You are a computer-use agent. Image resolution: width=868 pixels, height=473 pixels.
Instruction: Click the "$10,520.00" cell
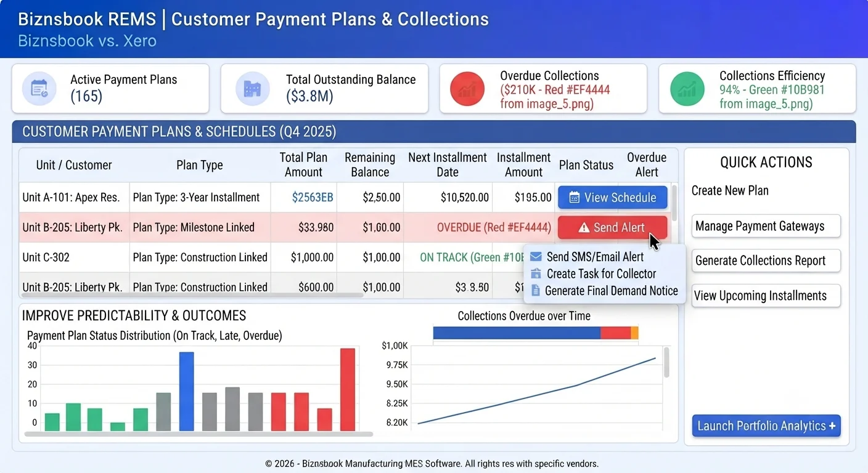[x=465, y=198]
